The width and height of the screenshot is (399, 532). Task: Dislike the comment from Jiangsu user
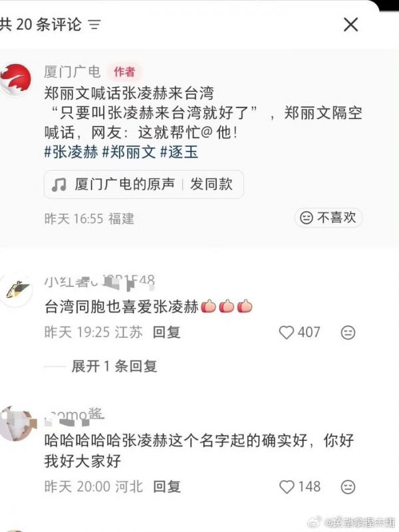(348, 332)
